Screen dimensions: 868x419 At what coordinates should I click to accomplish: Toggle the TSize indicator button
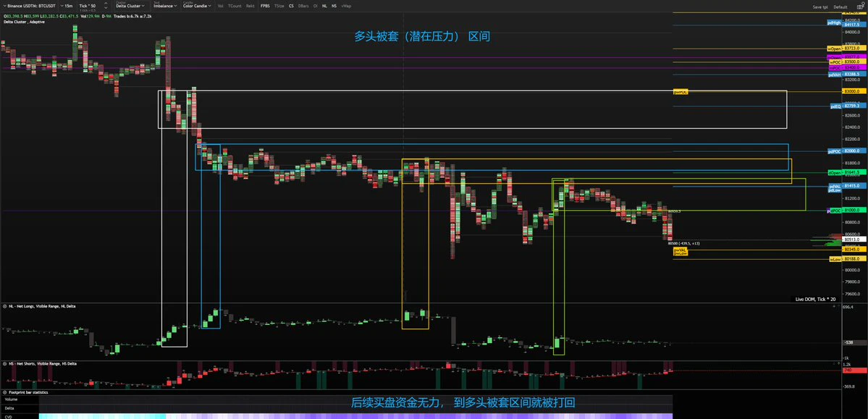click(x=279, y=6)
